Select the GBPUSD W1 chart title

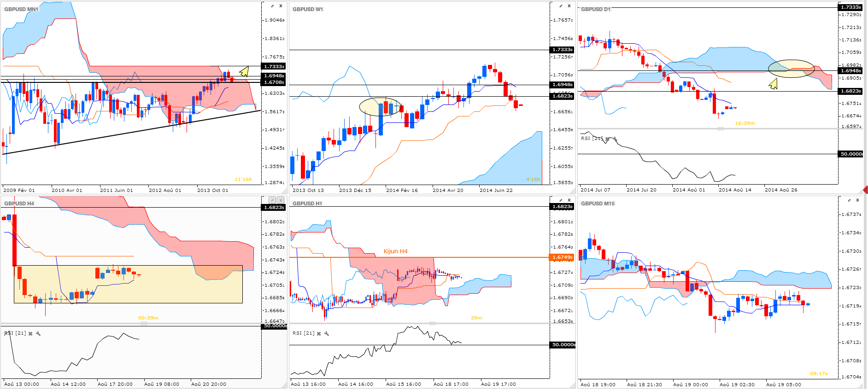308,9
